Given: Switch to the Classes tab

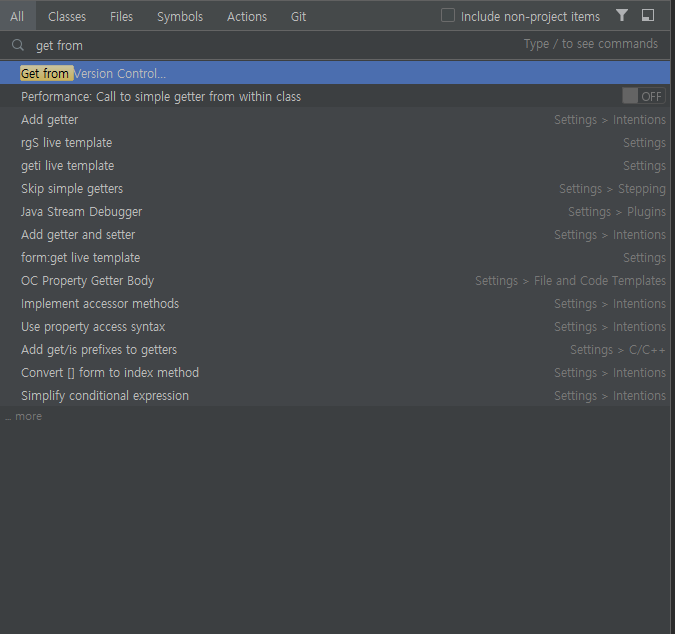Looking at the screenshot, I should point(67,16).
